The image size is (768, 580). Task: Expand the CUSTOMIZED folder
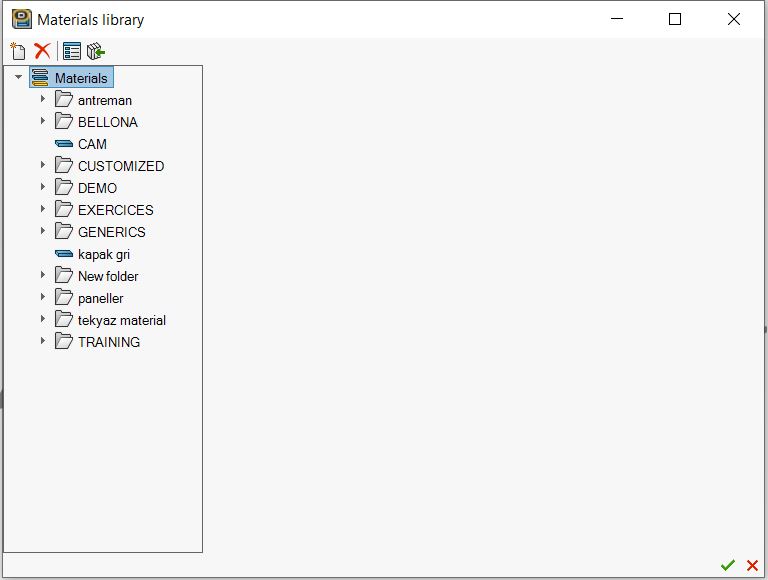pyautogui.click(x=43, y=165)
